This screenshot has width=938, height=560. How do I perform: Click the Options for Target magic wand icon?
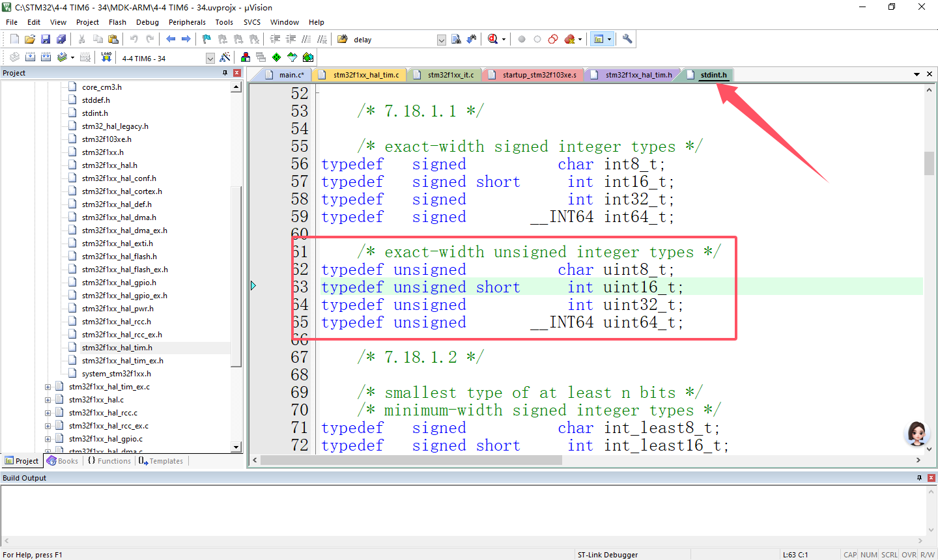click(225, 57)
